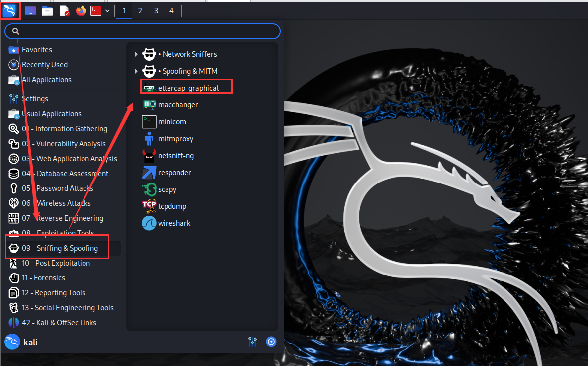Select 04 - Database Assessment category

[64, 173]
